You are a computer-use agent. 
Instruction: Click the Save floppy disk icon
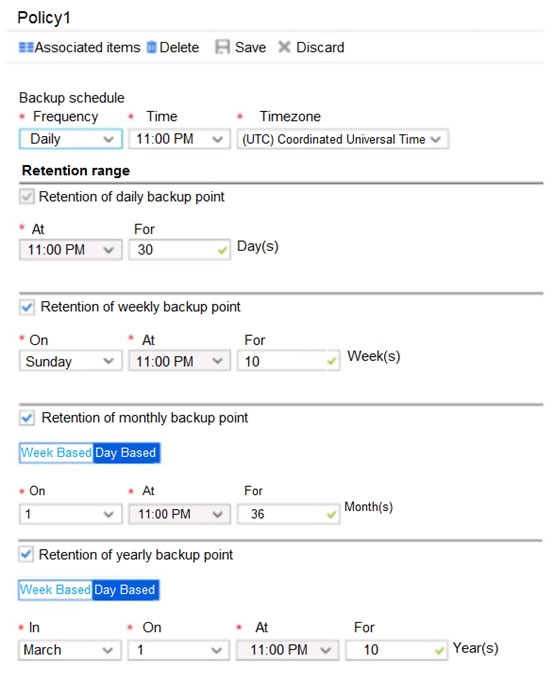[x=222, y=47]
